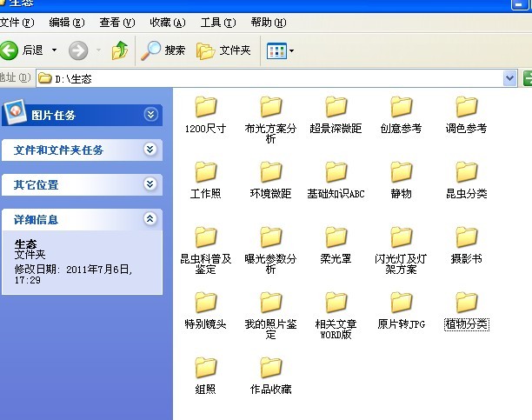Select the 我的照片鉴定 folder icon

(270, 303)
